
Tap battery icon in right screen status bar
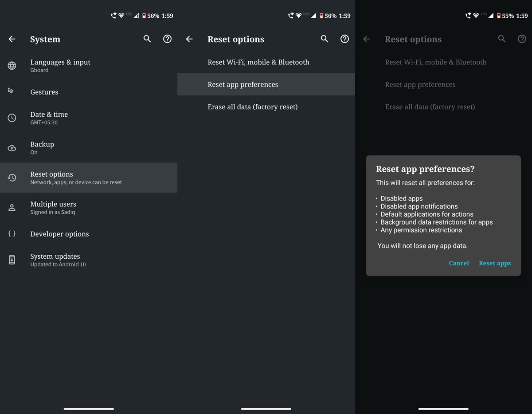click(498, 16)
